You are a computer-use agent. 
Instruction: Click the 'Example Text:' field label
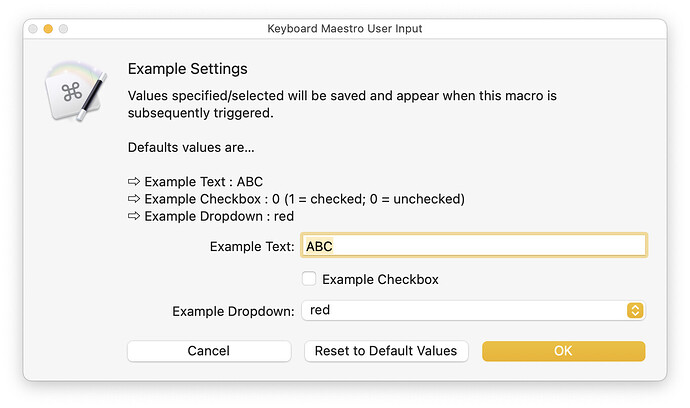(x=252, y=246)
